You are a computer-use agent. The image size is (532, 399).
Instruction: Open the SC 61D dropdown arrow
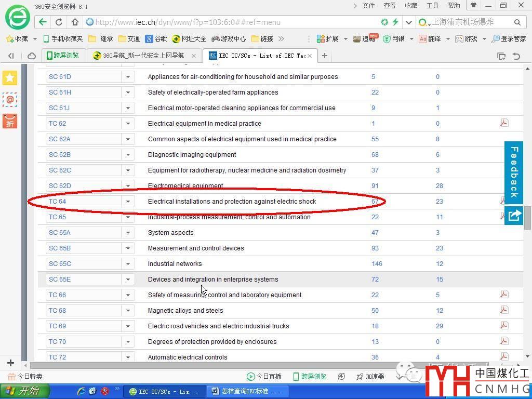click(128, 76)
